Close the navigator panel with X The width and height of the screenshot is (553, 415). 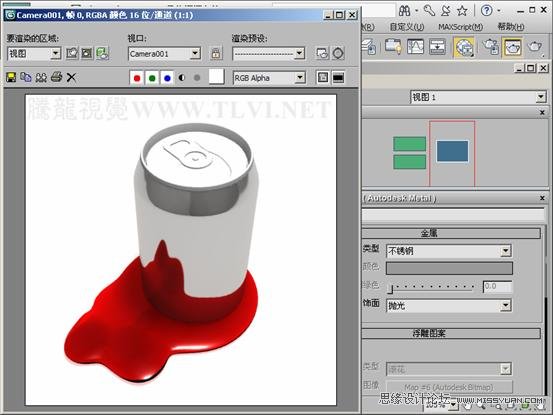point(542,112)
